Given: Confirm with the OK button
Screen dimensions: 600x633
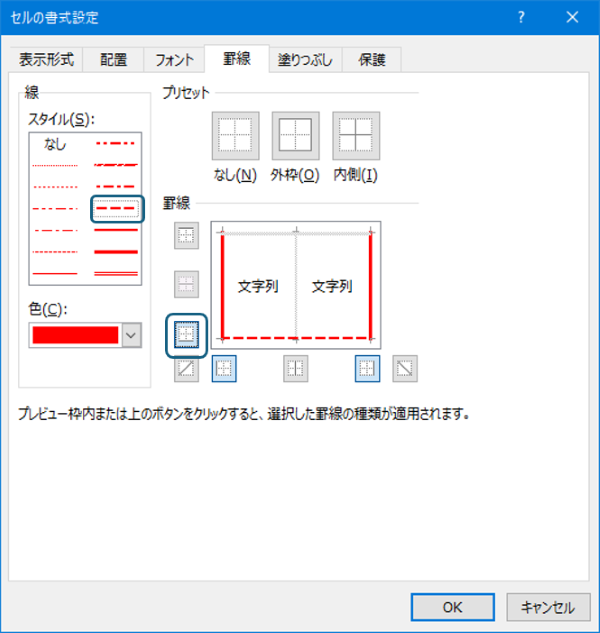Looking at the screenshot, I should [452, 606].
